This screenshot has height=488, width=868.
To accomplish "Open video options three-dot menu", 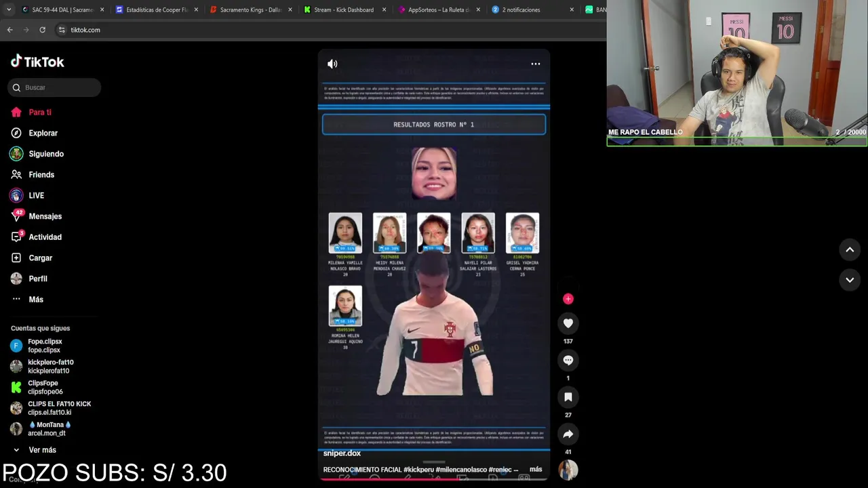I will click(x=536, y=64).
